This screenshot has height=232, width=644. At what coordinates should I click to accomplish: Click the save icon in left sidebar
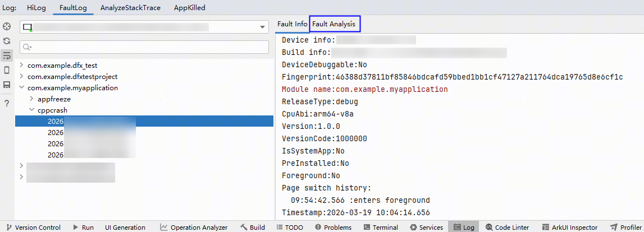pyautogui.click(x=7, y=85)
